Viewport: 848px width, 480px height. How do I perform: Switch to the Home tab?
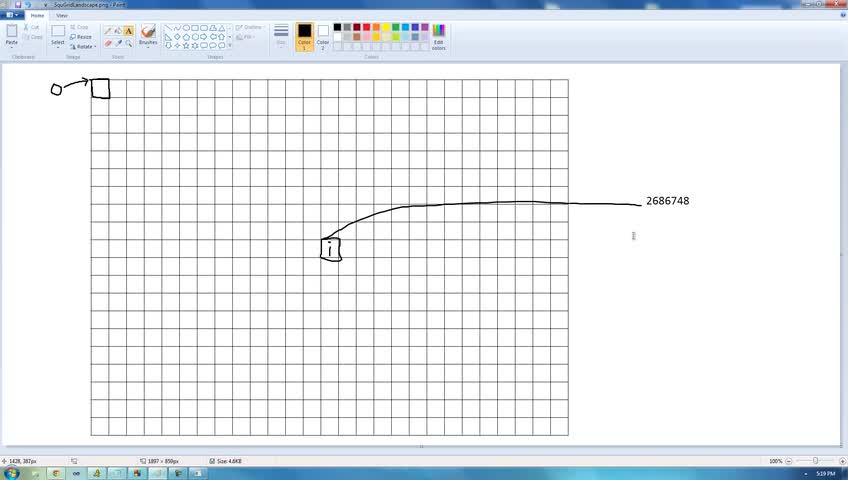point(37,16)
